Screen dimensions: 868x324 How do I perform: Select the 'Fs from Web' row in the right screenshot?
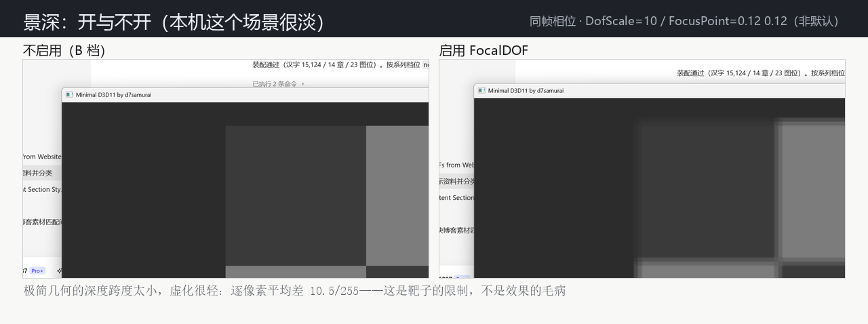[x=457, y=165]
